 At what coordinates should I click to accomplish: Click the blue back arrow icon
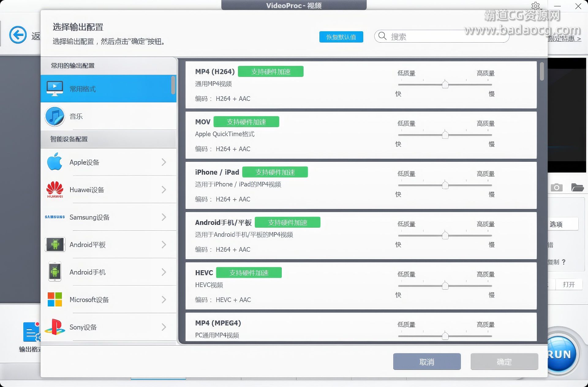click(18, 35)
